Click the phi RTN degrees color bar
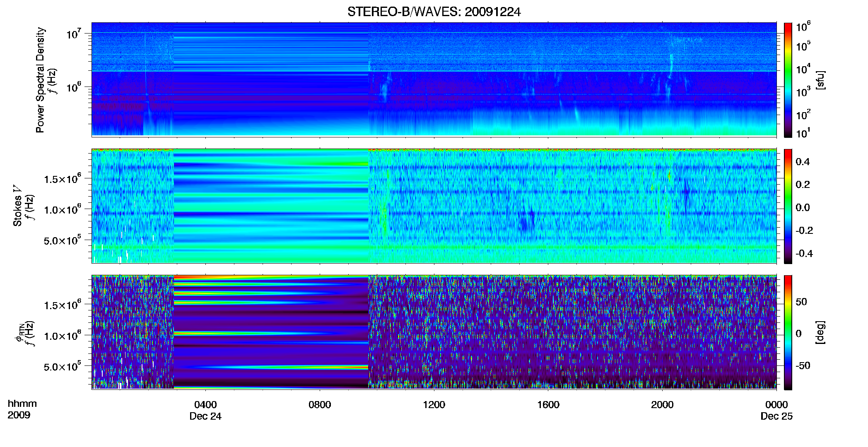 point(788,332)
